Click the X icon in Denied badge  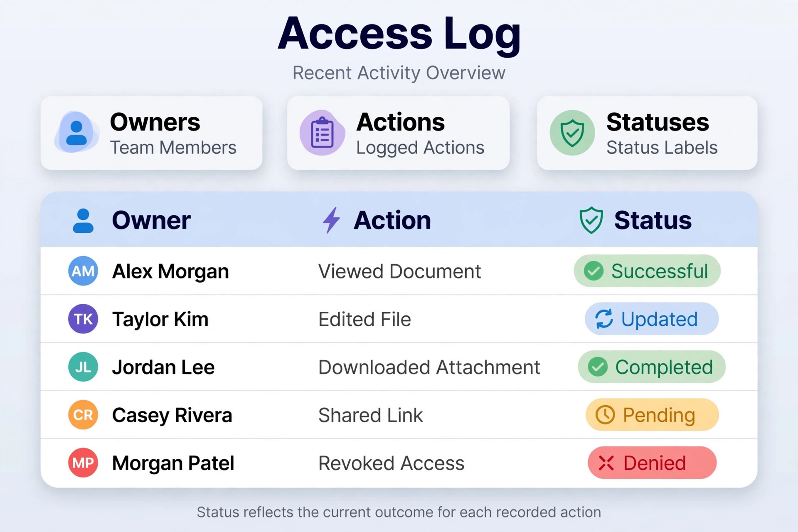point(606,463)
